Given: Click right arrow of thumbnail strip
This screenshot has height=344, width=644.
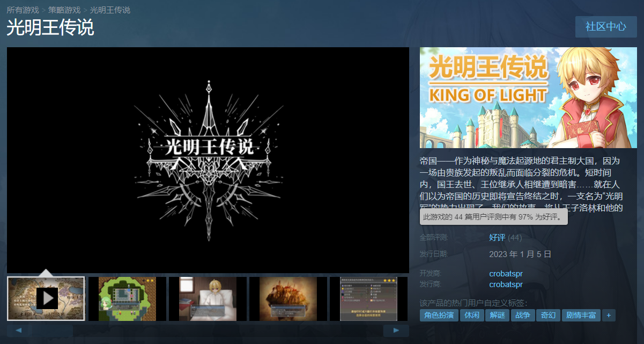Looking at the screenshot, I should [396, 331].
